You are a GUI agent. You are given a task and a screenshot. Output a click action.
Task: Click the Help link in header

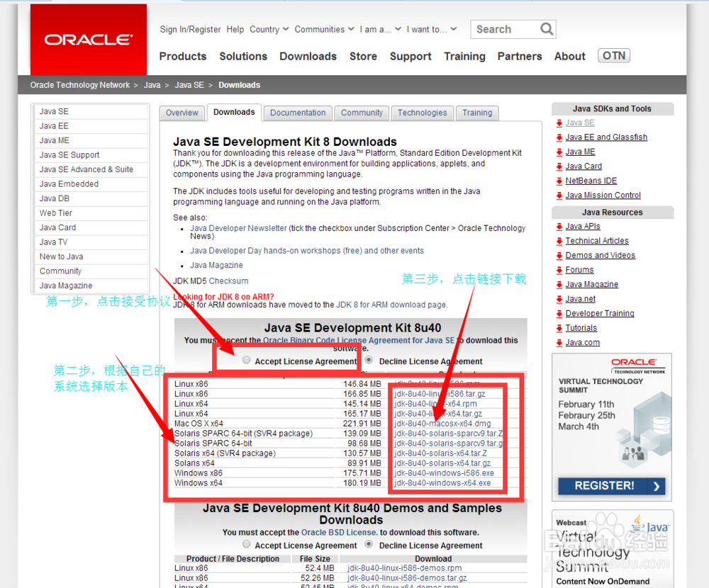(x=235, y=29)
